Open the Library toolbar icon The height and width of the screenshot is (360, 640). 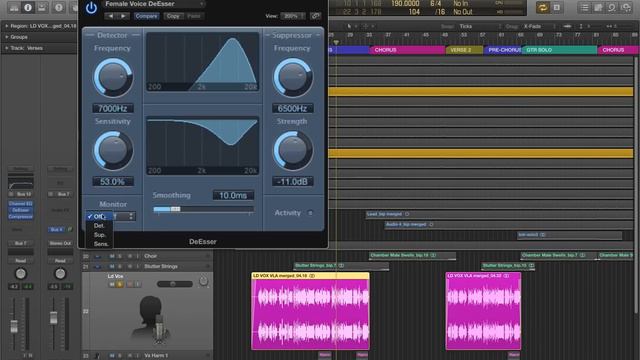pyautogui.click(x=13, y=7)
